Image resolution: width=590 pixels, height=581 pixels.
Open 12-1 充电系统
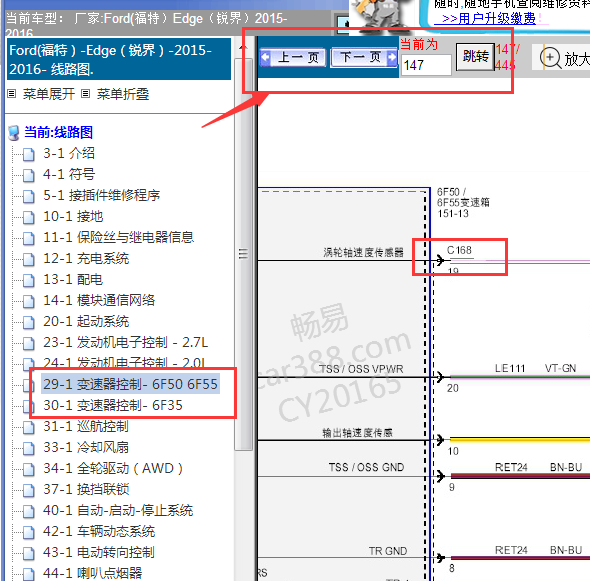[x=86, y=258]
